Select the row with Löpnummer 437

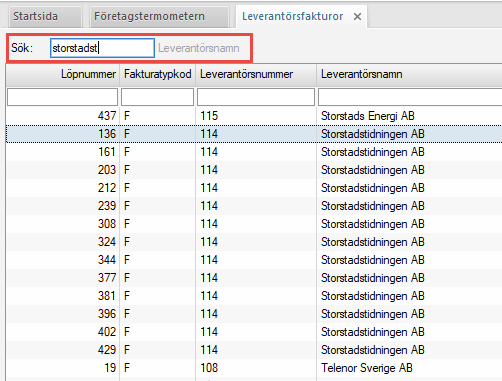(254, 116)
